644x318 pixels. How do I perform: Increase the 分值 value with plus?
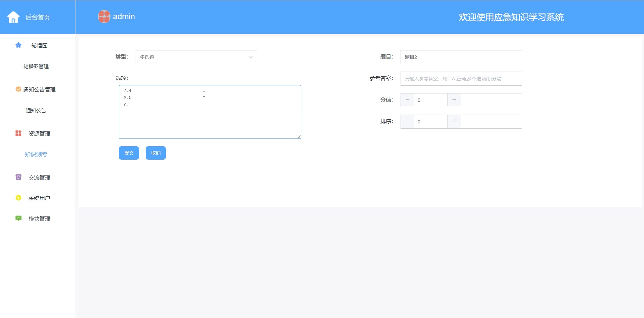454,100
